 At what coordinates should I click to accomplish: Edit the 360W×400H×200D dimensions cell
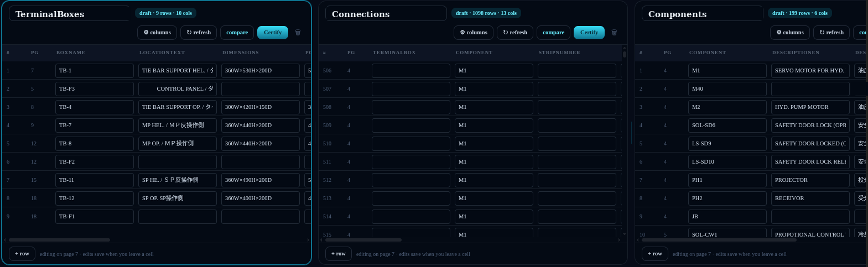261,198
